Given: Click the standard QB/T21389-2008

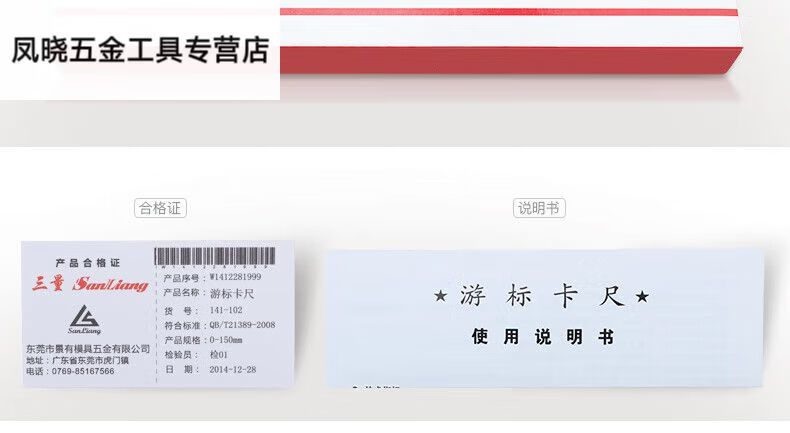Looking at the screenshot, I should pos(242,325).
